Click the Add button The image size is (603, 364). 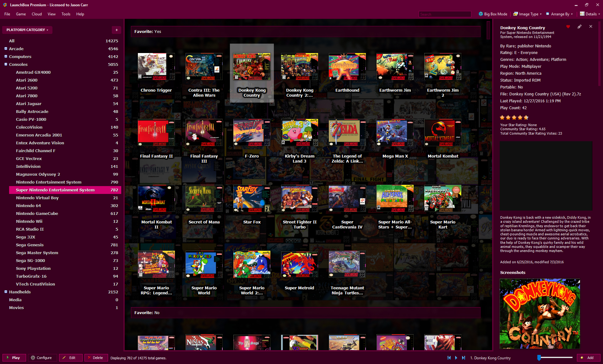pyautogui.click(x=588, y=358)
